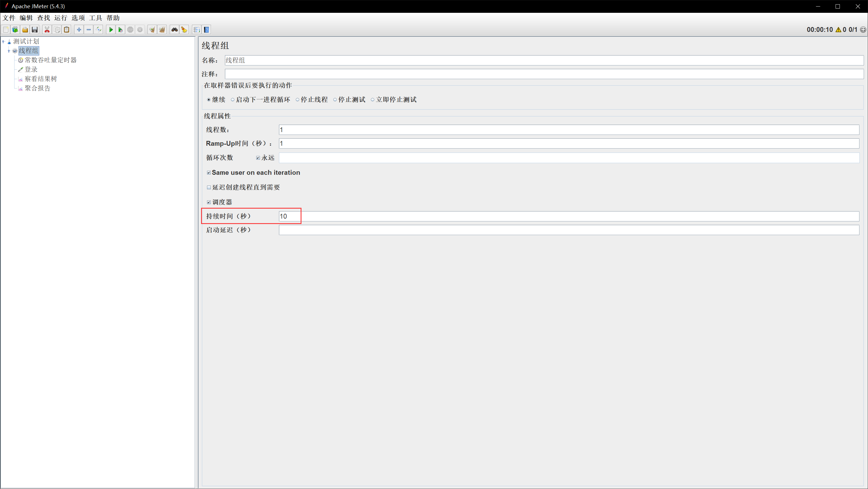The height and width of the screenshot is (489, 868).
Task: Select 聚合报告 in the tree
Action: [x=38, y=88]
